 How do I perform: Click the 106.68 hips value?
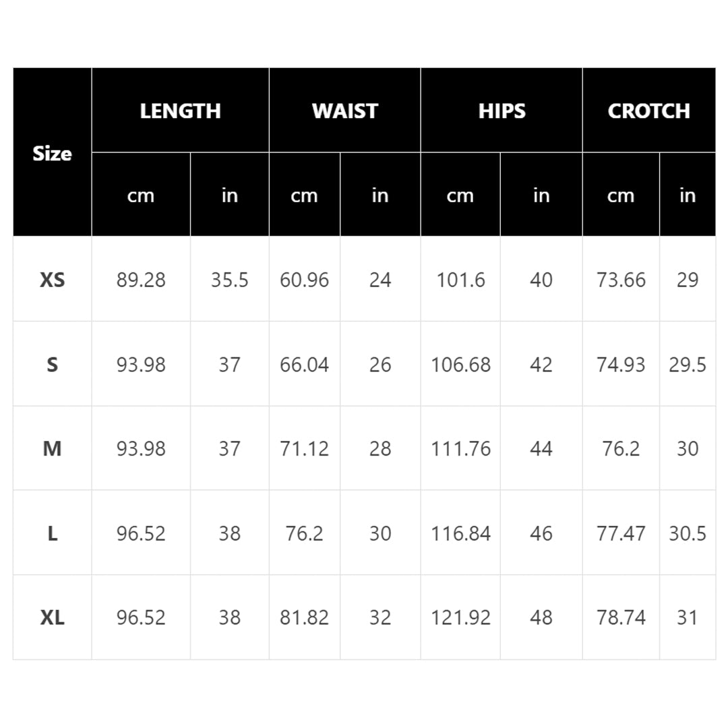tap(461, 365)
